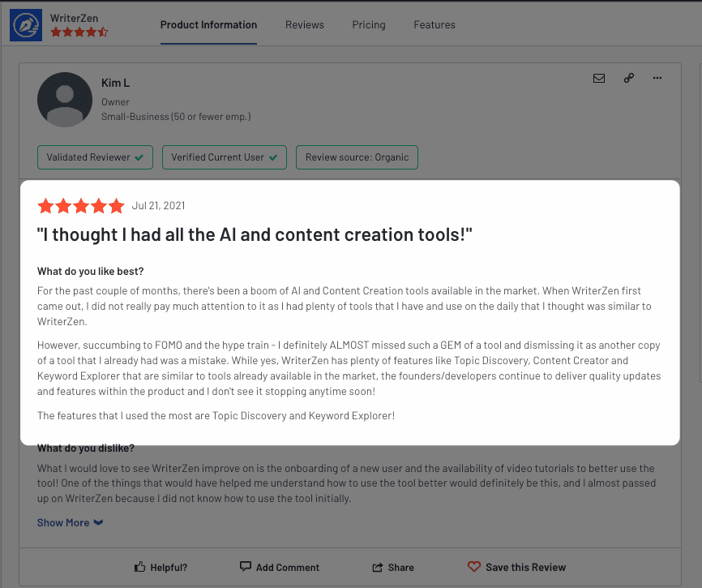Click the reviewer name Kim L
This screenshot has height=588, width=702.
coord(115,83)
